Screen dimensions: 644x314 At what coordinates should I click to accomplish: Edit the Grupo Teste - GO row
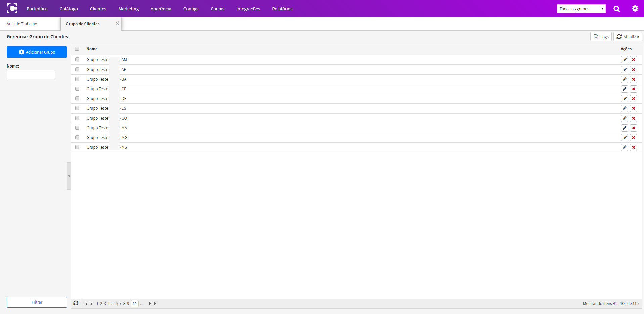(625, 118)
